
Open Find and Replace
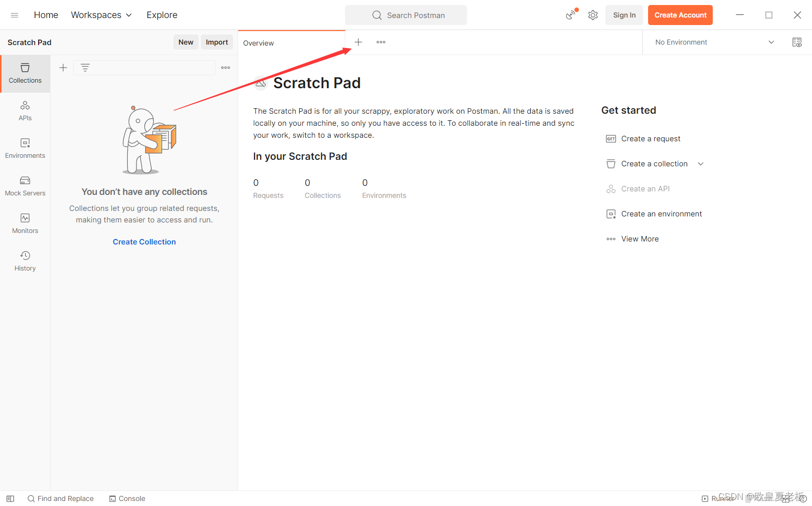click(x=61, y=498)
